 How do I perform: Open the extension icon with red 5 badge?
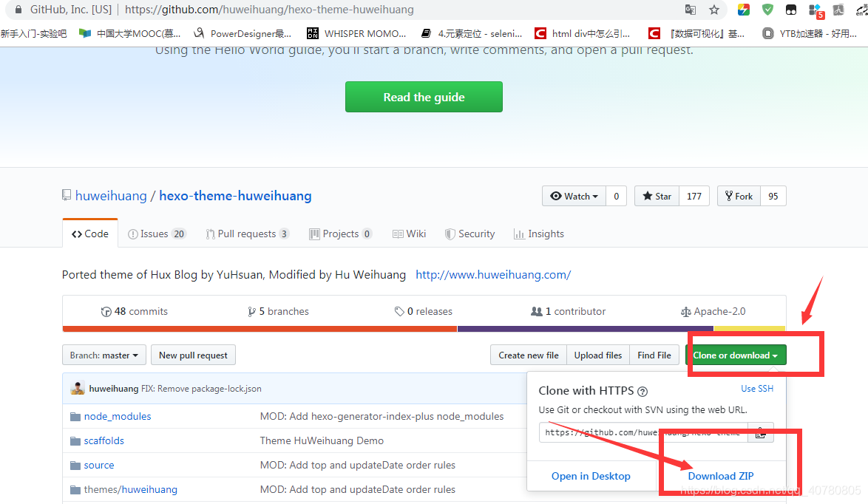pyautogui.click(x=816, y=10)
